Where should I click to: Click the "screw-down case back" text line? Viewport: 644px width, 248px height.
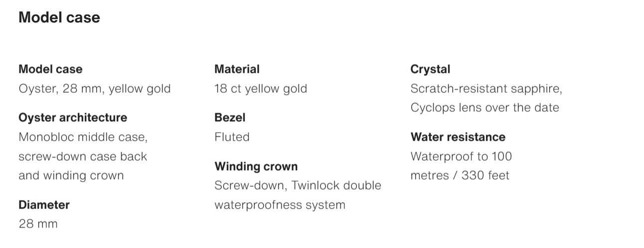coord(83,156)
